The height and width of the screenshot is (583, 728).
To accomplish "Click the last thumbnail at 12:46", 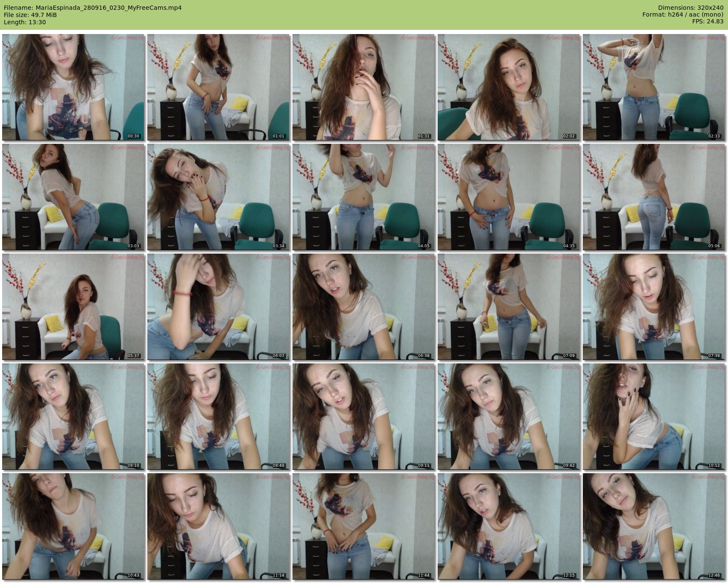I will tap(654, 526).
